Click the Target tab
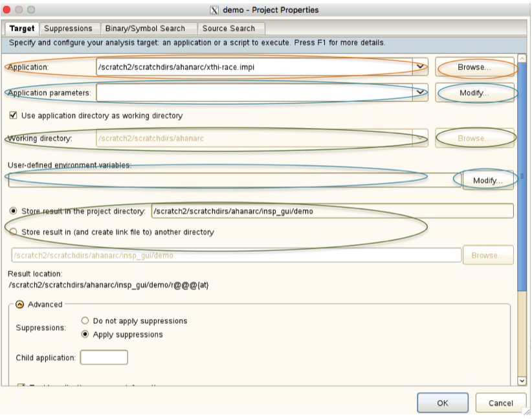This screenshot has width=532, height=419. [x=21, y=28]
